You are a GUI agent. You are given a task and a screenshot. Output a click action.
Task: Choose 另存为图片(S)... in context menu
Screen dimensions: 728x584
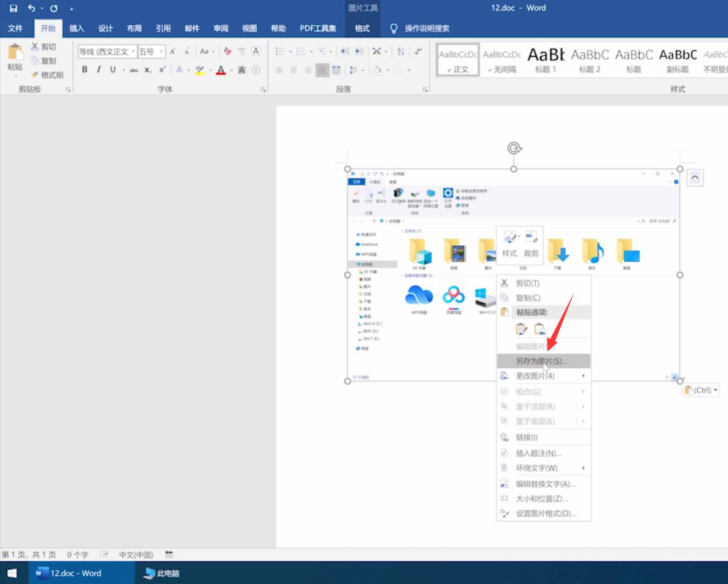tap(544, 361)
